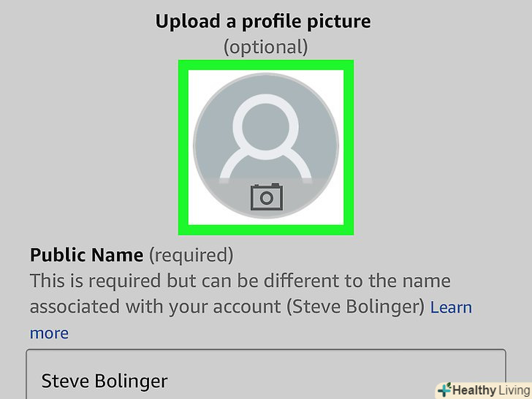
Task: Click the "Steve Bolinger" text inside the field
Action: tap(104, 381)
